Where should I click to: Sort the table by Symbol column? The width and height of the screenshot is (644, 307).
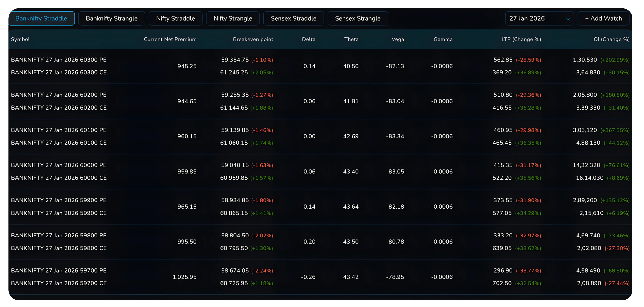click(x=20, y=39)
